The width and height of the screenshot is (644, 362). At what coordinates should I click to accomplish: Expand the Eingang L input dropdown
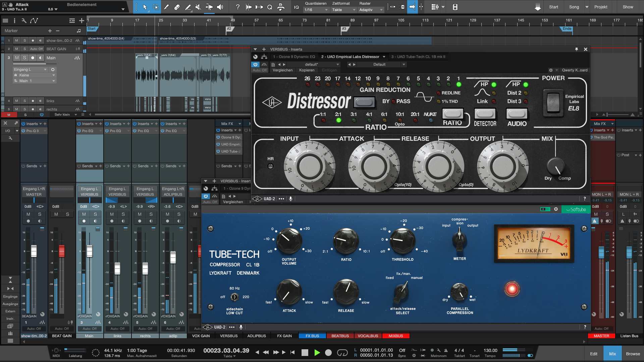point(30,69)
